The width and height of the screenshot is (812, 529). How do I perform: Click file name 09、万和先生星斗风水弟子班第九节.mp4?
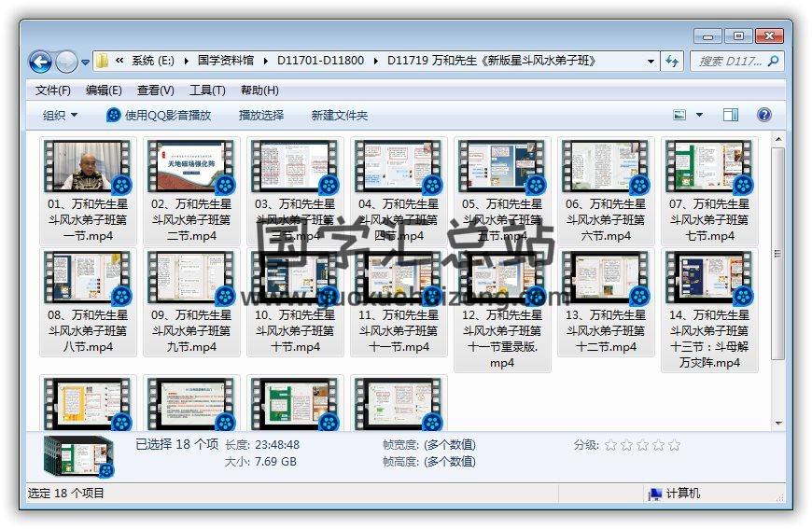click(x=191, y=331)
